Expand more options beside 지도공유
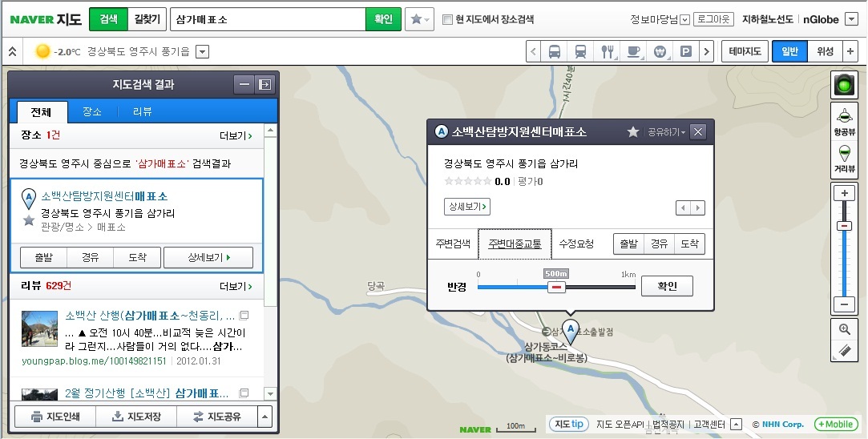 [265, 417]
